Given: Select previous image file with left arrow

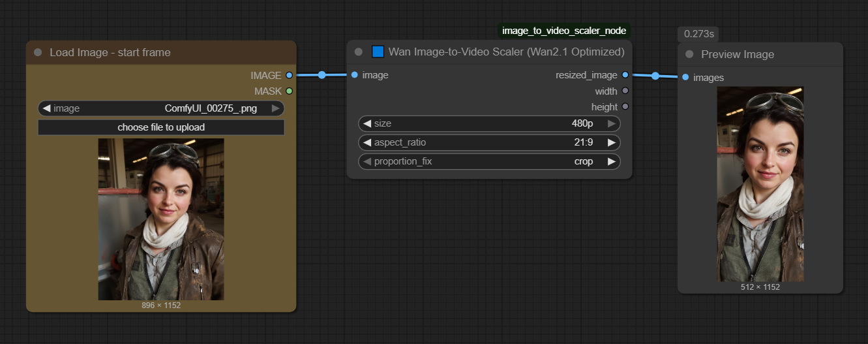Looking at the screenshot, I should click(x=46, y=108).
